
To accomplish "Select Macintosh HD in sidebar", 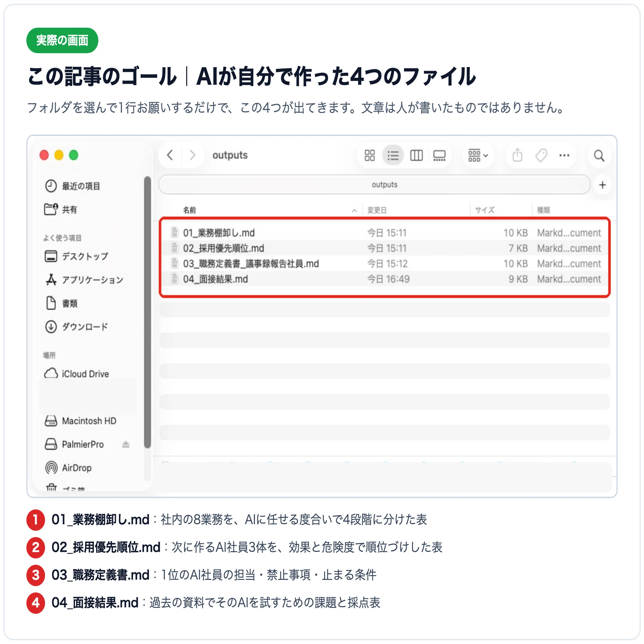I will [x=80, y=421].
